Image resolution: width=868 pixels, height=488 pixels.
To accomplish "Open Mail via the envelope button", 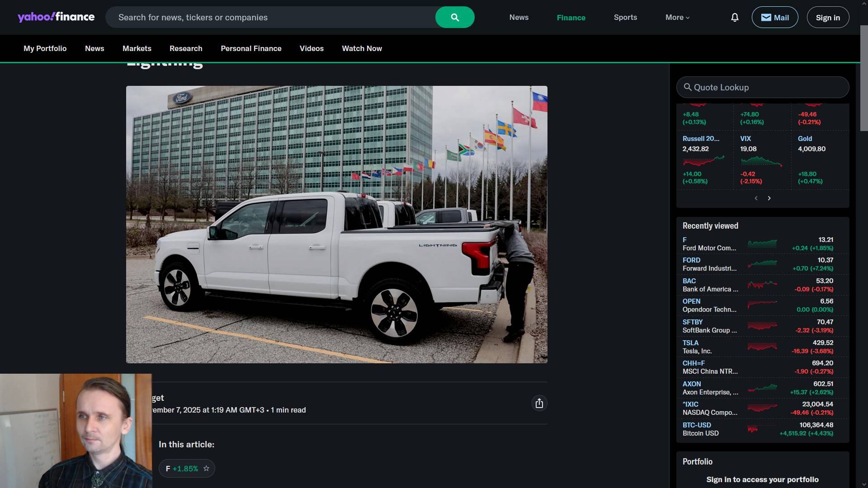I will 774,17.
